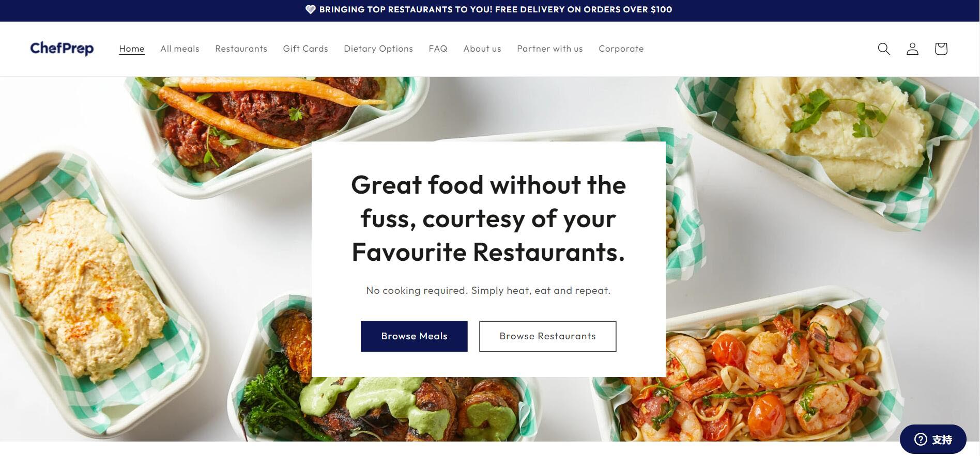980x456 pixels.
Task: Select Restaurants in the navigation
Action: [x=241, y=49]
